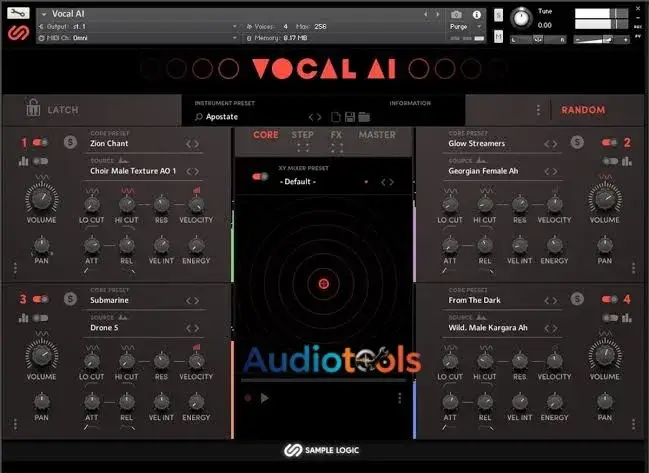Click the bar chart icon in core 4
Image resolution: width=649 pixels, height=473 pixels.
627,318
